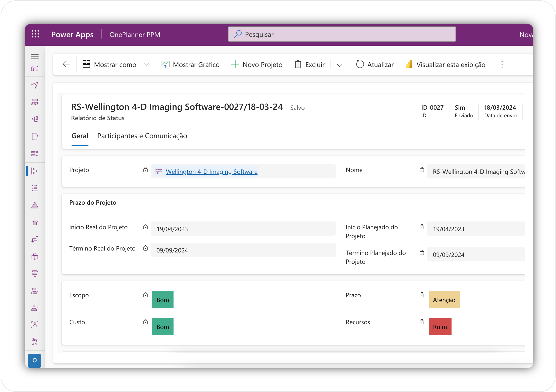Click Término Planejado do Projeto date field
The height and width of the screenshot is (392, 556).
click(476, 254)
